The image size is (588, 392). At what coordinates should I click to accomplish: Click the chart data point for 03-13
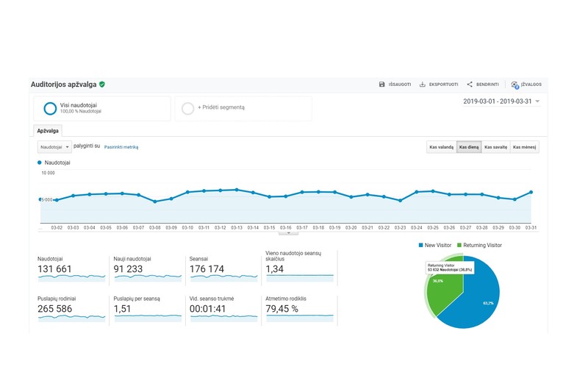[237, 190]
